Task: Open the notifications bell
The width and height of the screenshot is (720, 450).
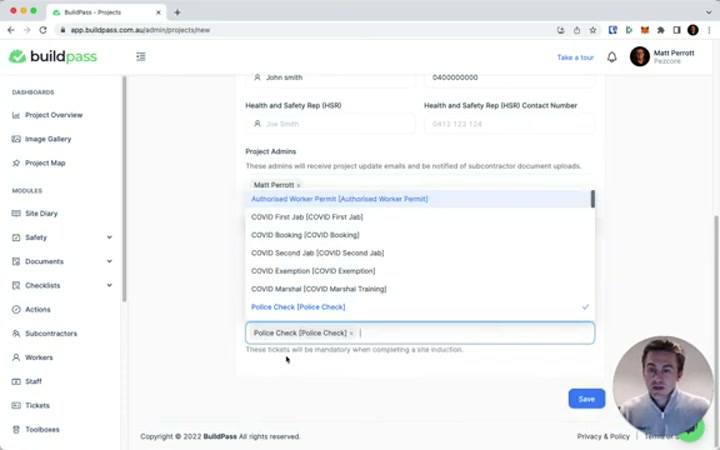Action: [612, 57]
